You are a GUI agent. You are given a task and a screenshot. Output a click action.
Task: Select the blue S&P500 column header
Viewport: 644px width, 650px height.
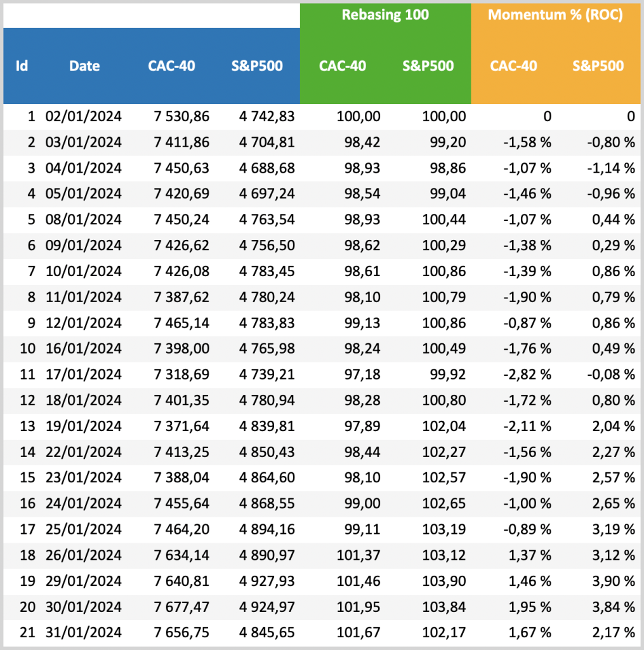tap(257, 66)
